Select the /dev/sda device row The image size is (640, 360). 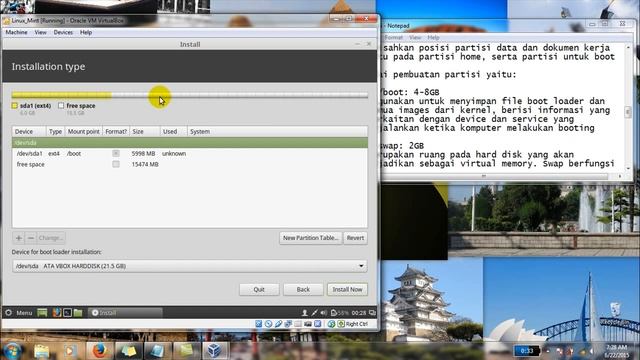[x=190, y=143]
